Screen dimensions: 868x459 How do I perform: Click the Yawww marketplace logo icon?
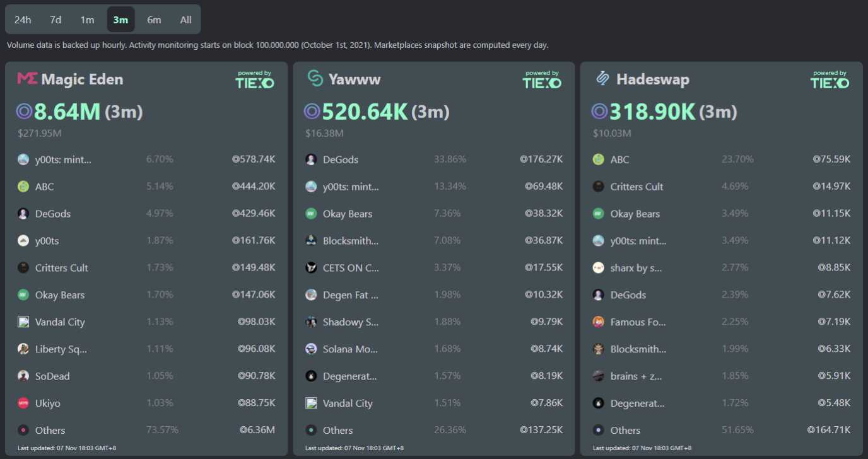pos(315,78)
